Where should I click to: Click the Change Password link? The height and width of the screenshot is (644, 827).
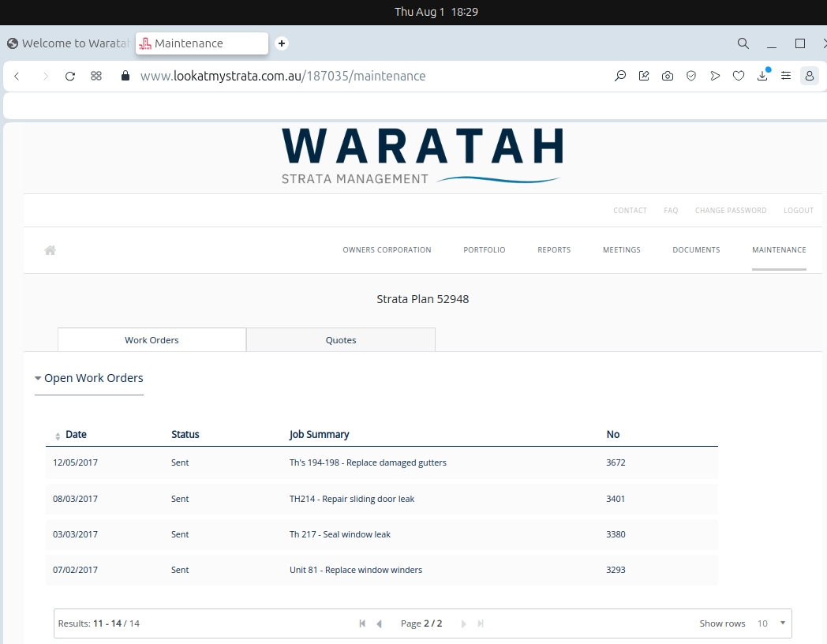pyautogui.click(x=731, y=211)
